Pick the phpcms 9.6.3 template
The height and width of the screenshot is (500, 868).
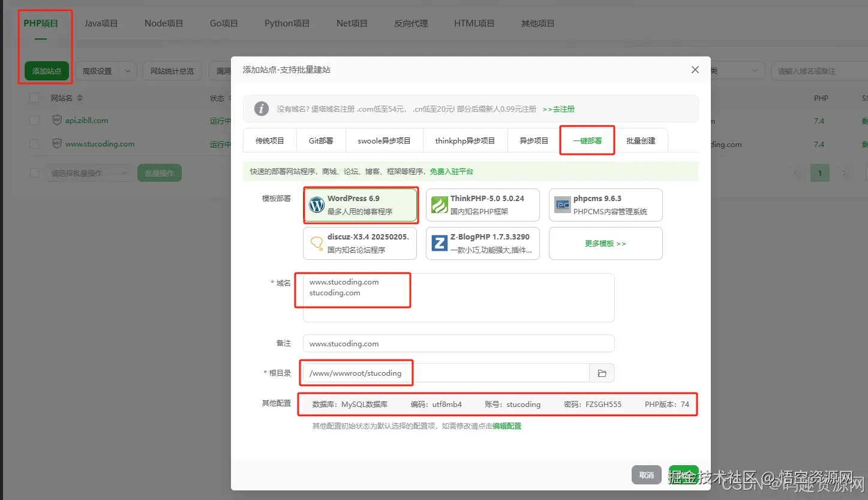coord(606,205)
